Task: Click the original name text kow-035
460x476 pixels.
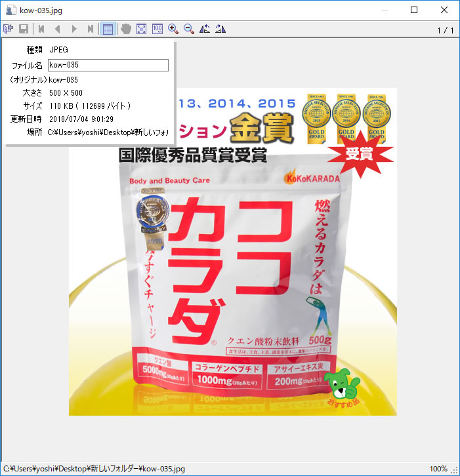Action: click(x=63, y=80)
